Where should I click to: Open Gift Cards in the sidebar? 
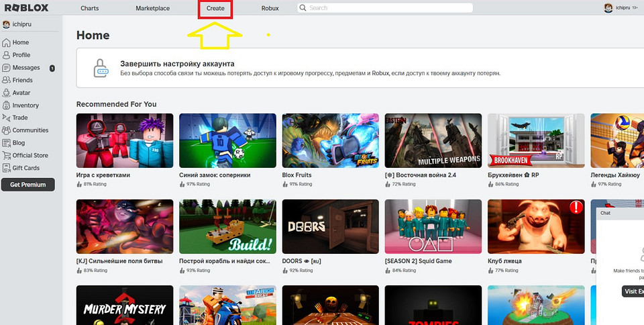pyautogui.click(x=25, y=168)
